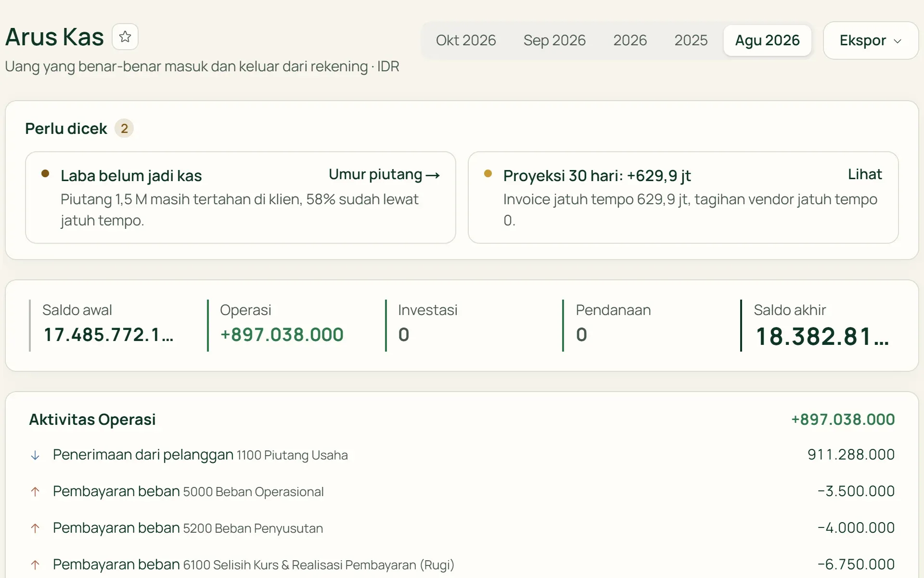The height and width of the screenshot is (578, 924).
Task: Open the Pembayaran beban 5200 Beban Penyusutan row
Action: click(462, 528)
